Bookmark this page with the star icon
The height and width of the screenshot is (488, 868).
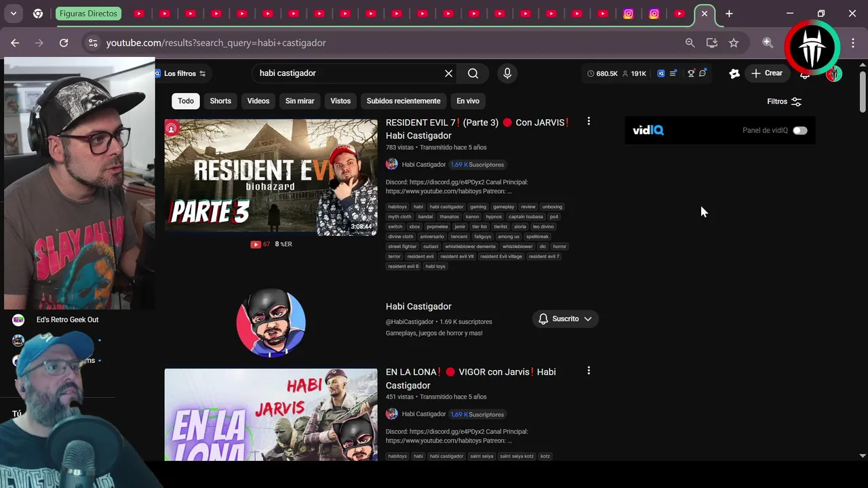(734, 43)
